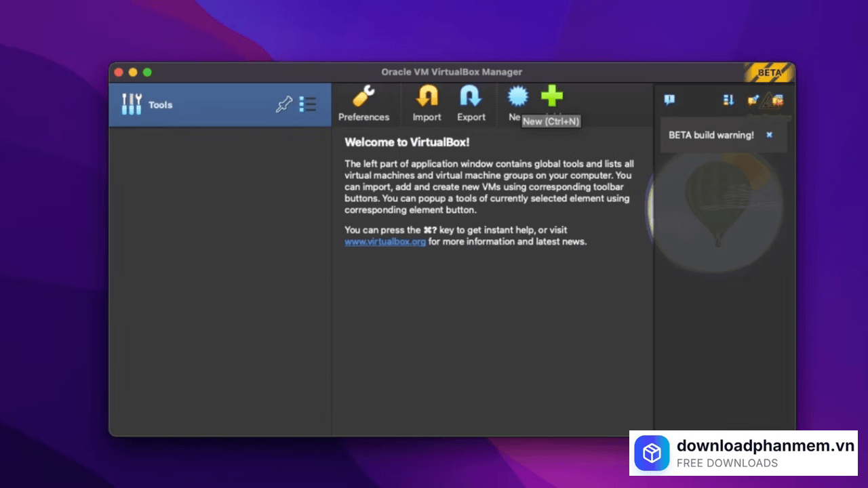Click the Tools wrench-and-screwdriver icon
Image resolution: width=868 pixels, height=488 pixels.
click(x=132, y=104)
